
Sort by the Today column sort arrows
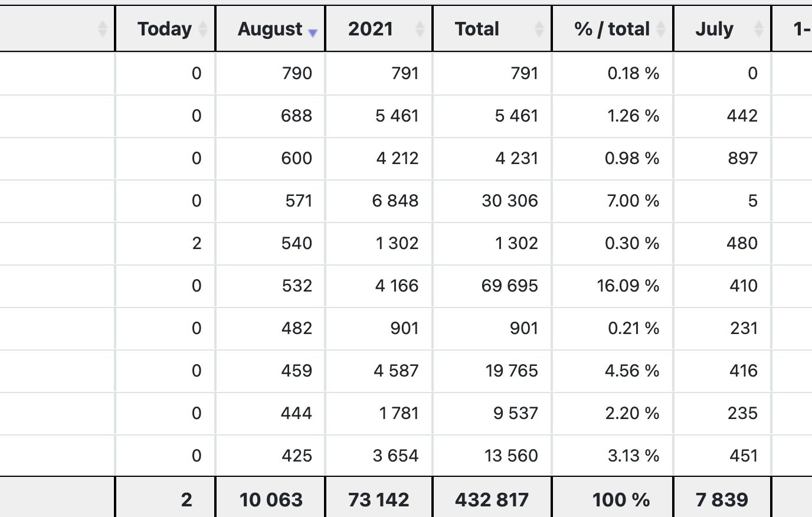203,29
